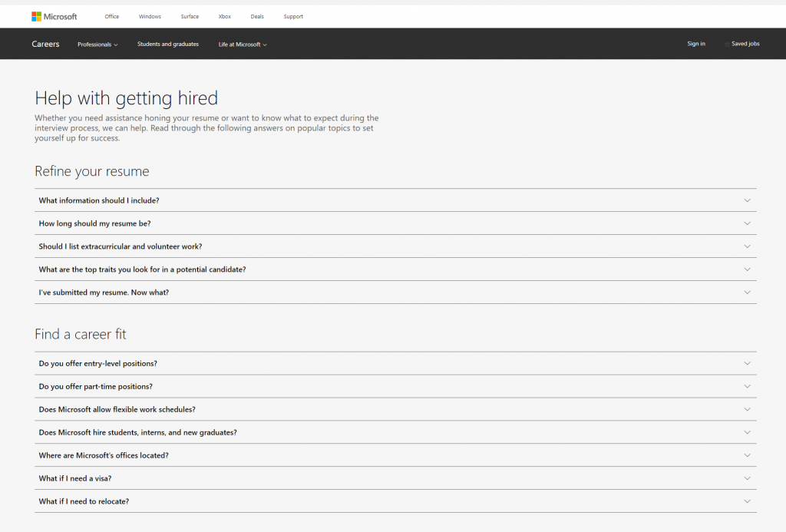Viewport: 786px width, 532px height.
Task: Click the Saved jobs star icon
Action: pos(727,44)
